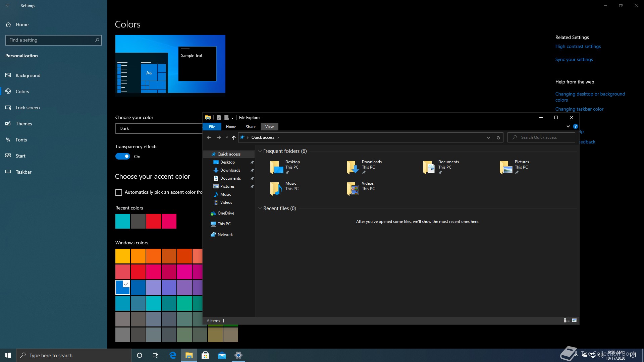
Task: Select Pictures in navigation pane
Action: point(227,186)
